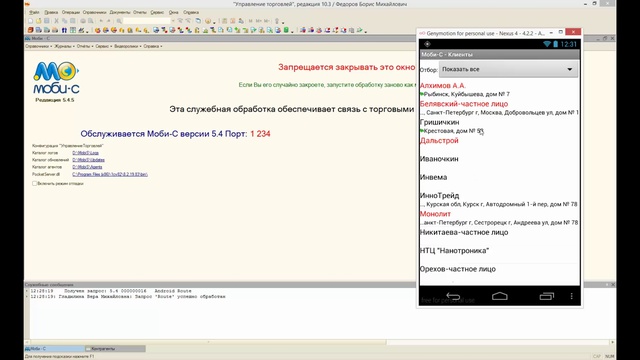Open the Документы main menu
Screen dimensions: 640x360
point(120,12)
